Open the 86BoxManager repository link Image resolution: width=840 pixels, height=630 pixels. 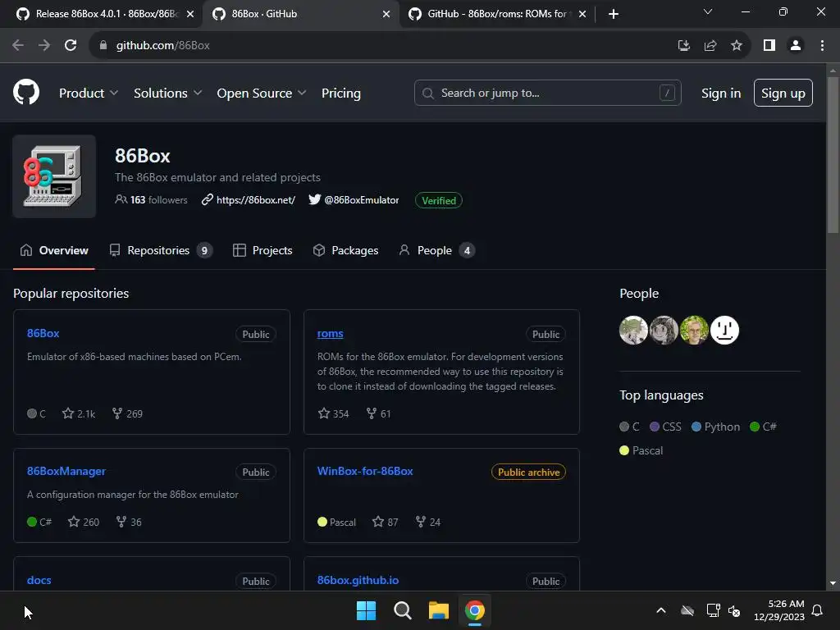pos(66,471)
